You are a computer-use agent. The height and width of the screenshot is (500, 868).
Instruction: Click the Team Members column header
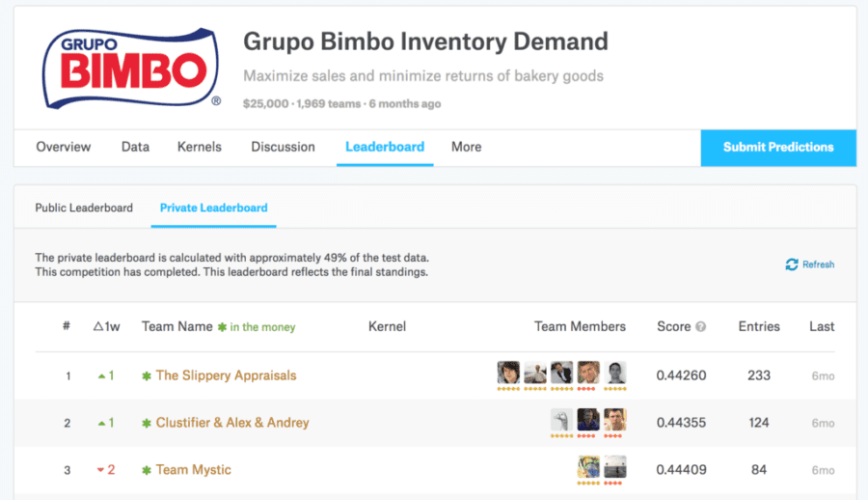point(580,327)
